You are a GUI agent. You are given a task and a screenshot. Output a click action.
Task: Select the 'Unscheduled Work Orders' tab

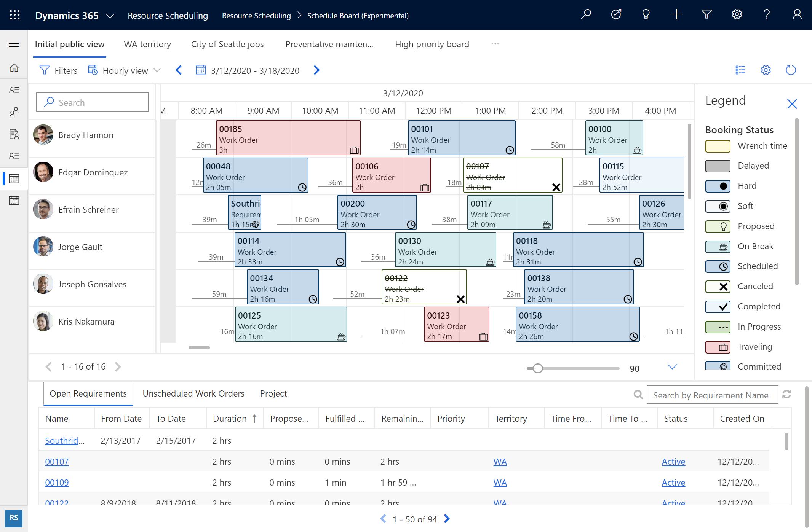coord(193,393)
